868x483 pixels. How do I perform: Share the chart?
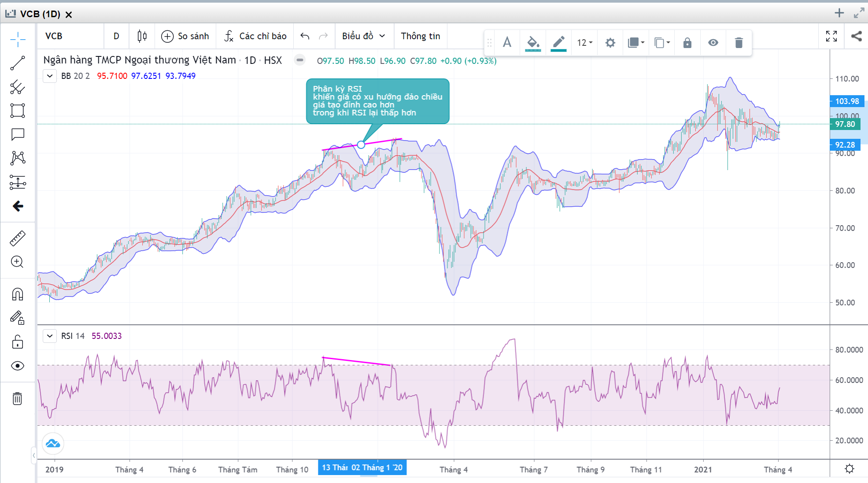coord(857,36)
